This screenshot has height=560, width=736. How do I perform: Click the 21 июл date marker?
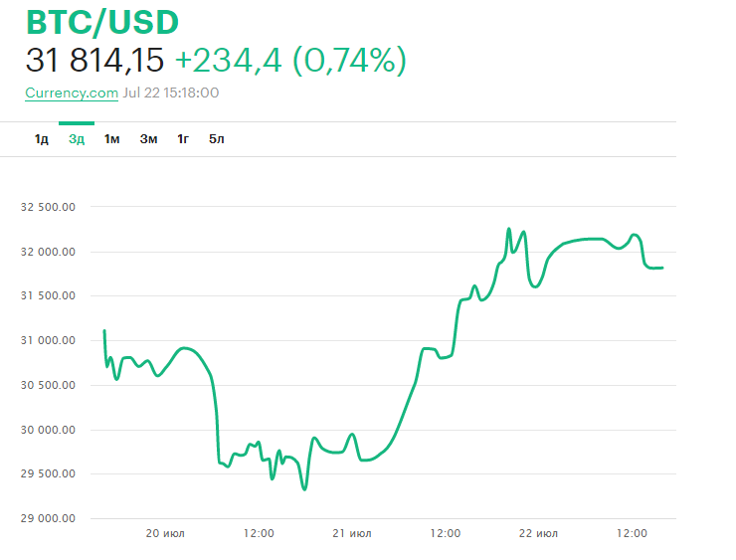[352, 534]
